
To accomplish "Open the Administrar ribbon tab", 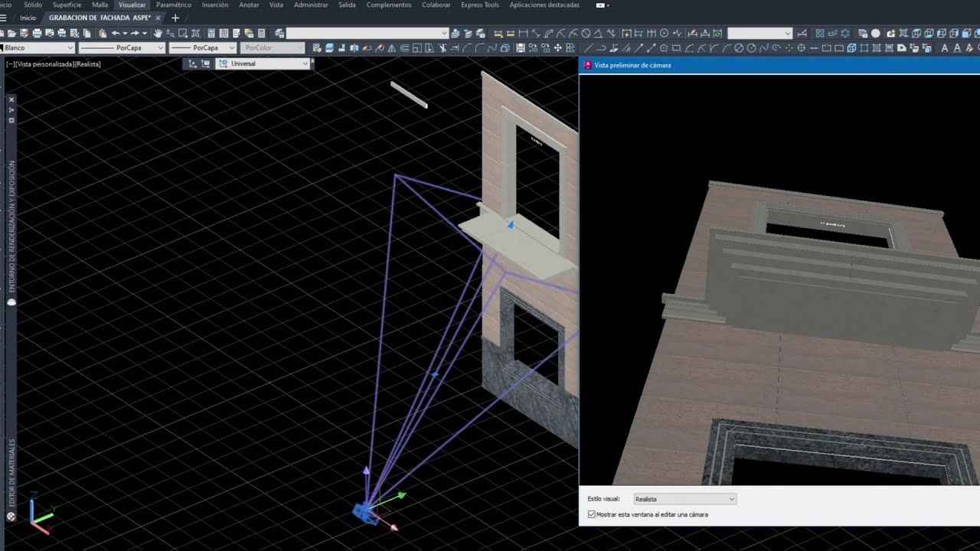I will point(311,5).
